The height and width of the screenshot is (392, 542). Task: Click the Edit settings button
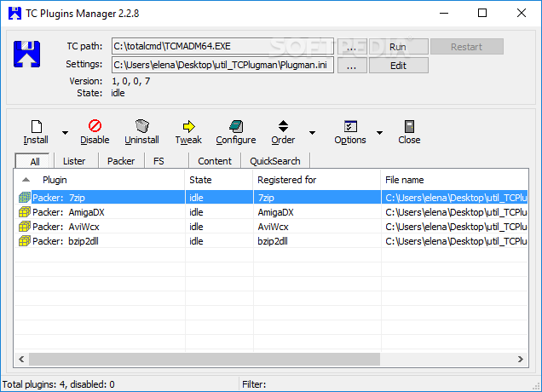[399, 66]
